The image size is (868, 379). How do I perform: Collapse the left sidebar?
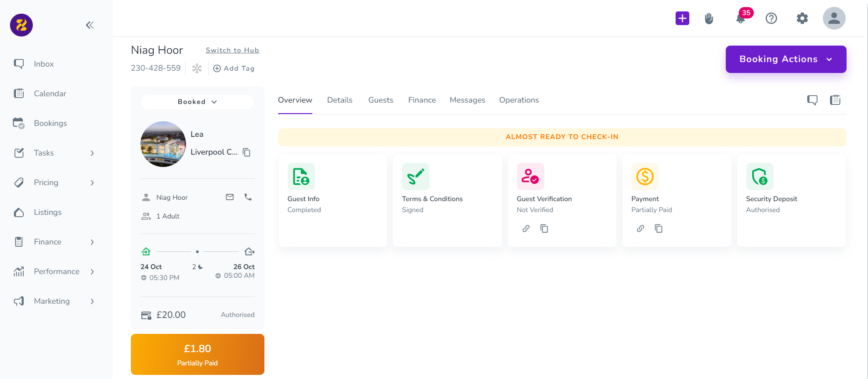[x=90, y=25]
